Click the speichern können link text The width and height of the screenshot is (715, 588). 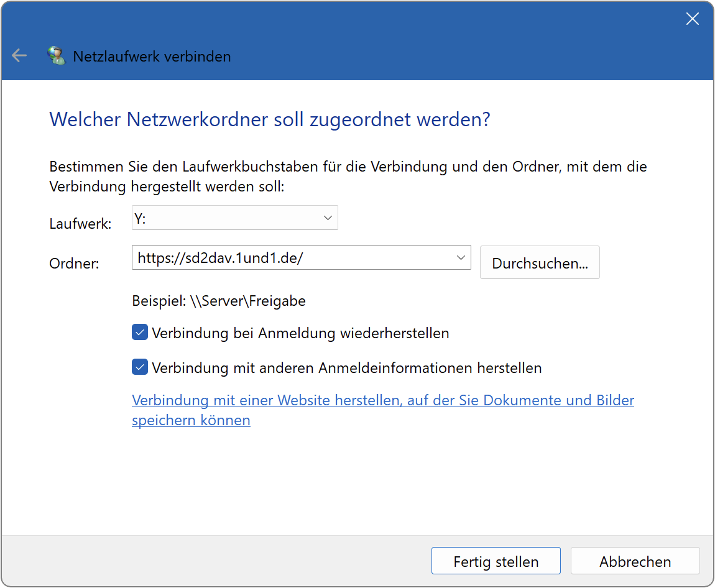191,420
